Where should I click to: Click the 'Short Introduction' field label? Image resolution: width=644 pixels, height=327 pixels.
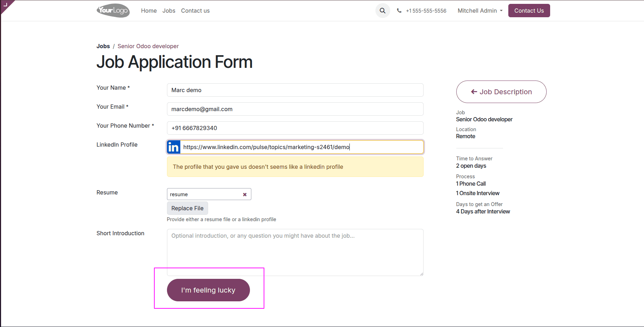point(120,233)
